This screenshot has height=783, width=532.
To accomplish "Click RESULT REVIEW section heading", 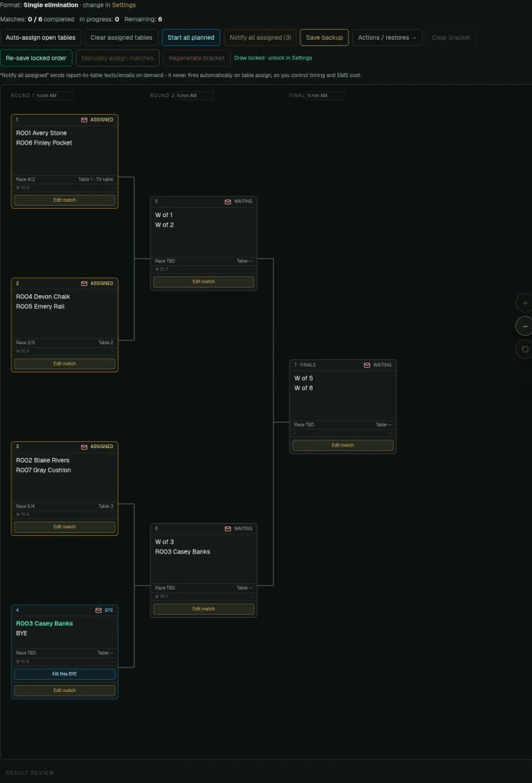I will click(30, 773).
